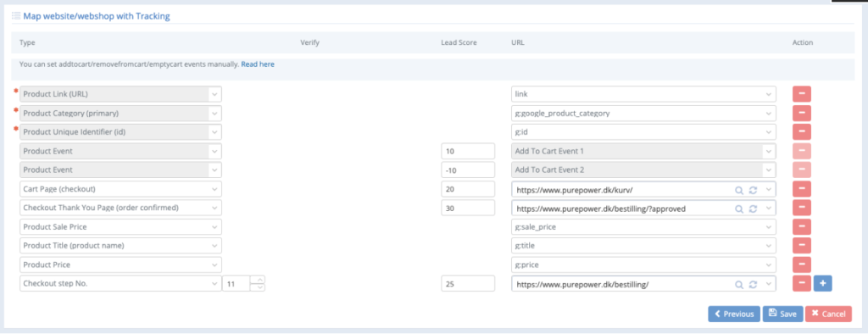Open the Product Title type dropdown
Screen dimensions: 868x334
120,245
